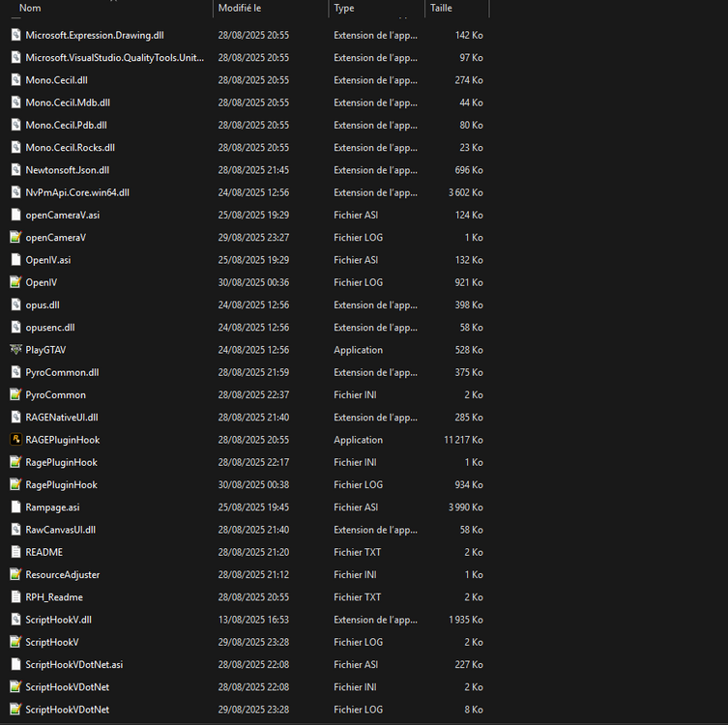Click the RAGEPluginHook application Rockstar icon
Image resolution: width=728 pixels, height=725 pixels.
click(15, 440)
